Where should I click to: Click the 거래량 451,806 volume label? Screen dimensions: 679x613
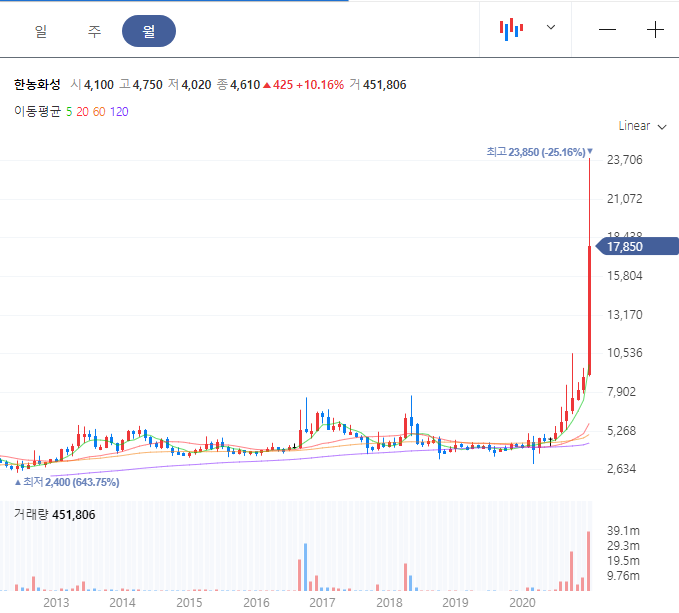tap(55, 514)
